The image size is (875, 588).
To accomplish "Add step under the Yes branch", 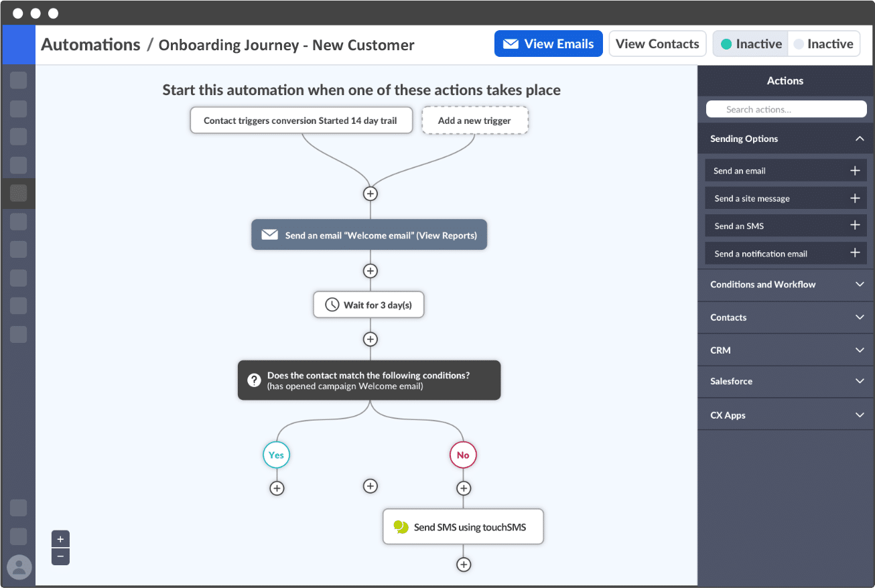I will click(277, 488).
